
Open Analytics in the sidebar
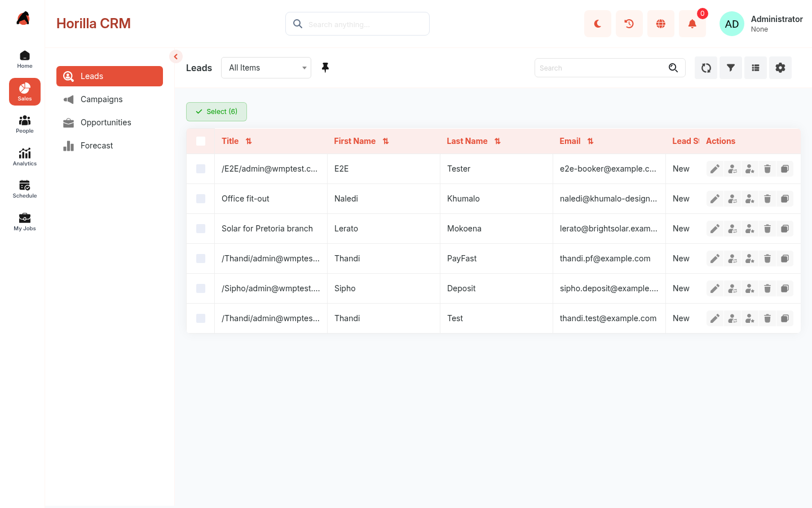click(x=25, y=157)
